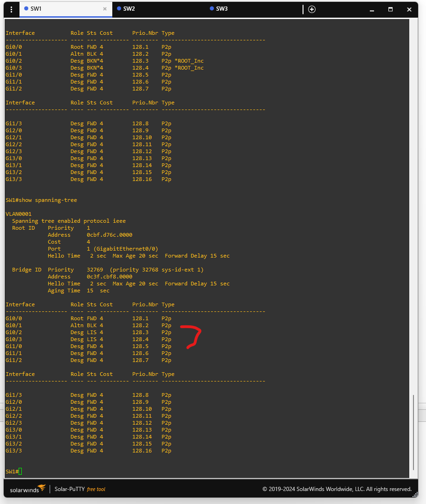Click the SW1# command prompt cursor

tap(20, 472)
